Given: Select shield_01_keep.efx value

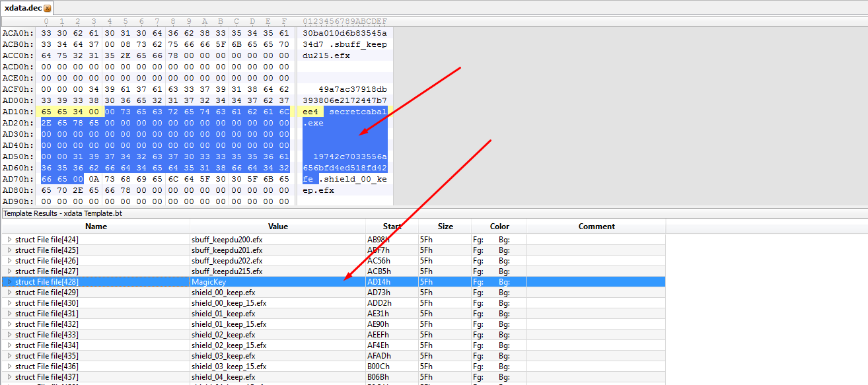Looking at the screenshot, I should [x=223, y=314].
